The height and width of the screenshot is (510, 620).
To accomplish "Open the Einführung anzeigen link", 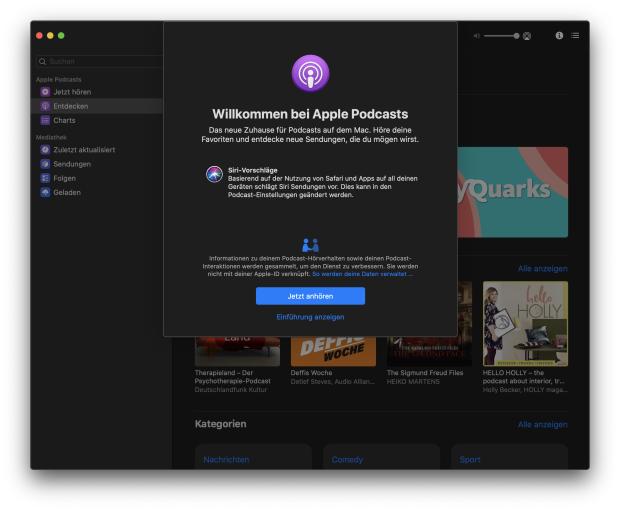I will point(310,317).
